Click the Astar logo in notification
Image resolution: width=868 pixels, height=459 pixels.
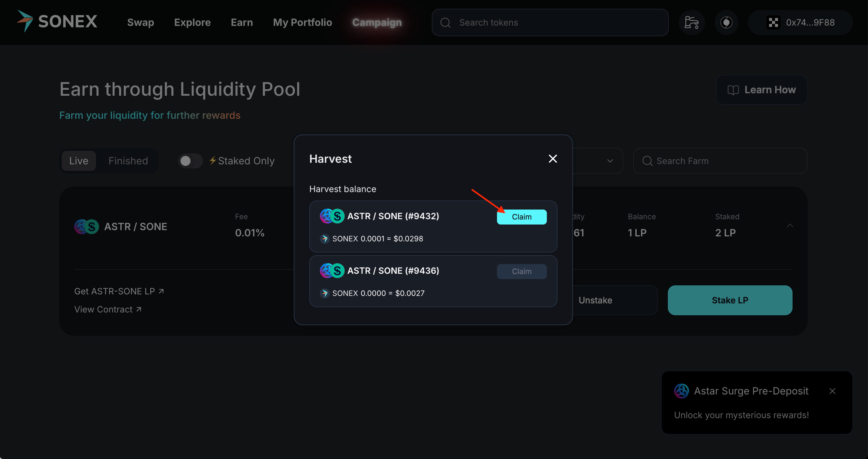pos(681,391)
